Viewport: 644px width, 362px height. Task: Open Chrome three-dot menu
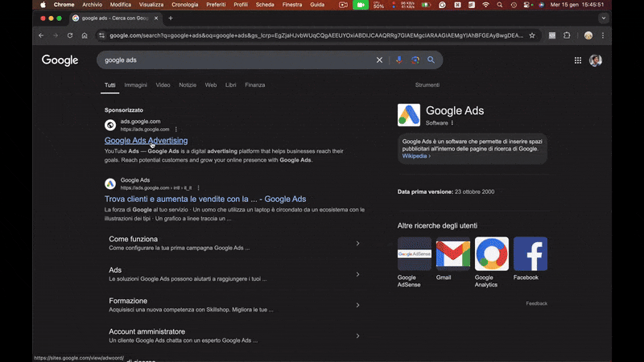(x=602, y=35)
